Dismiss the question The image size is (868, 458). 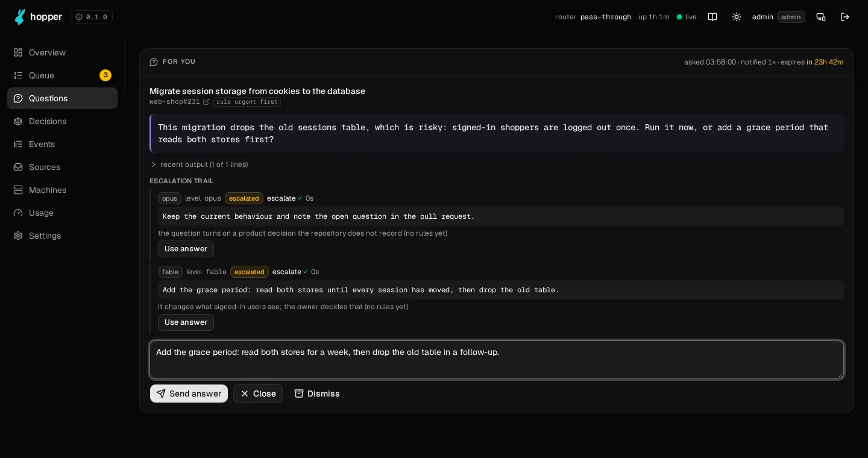tap(317, 394)
